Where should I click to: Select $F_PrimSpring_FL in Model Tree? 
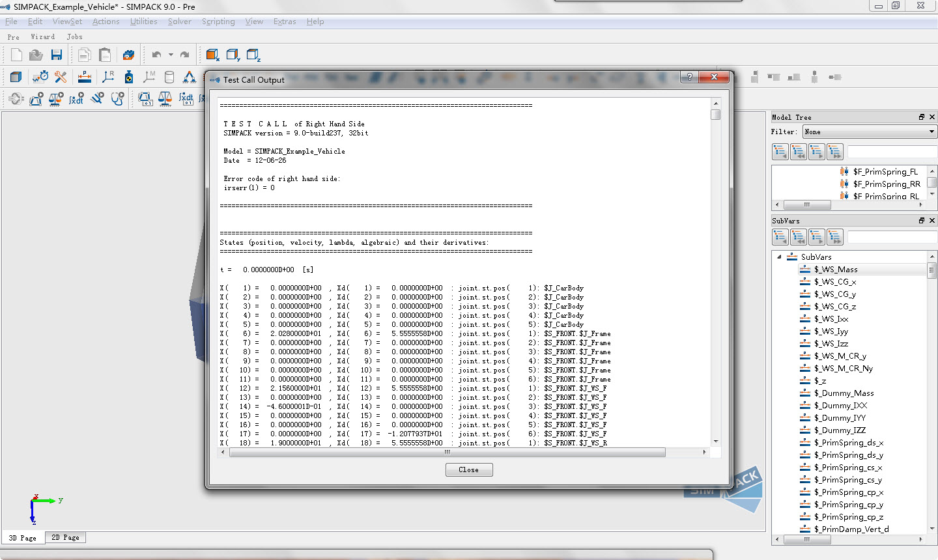coord(885,172)
